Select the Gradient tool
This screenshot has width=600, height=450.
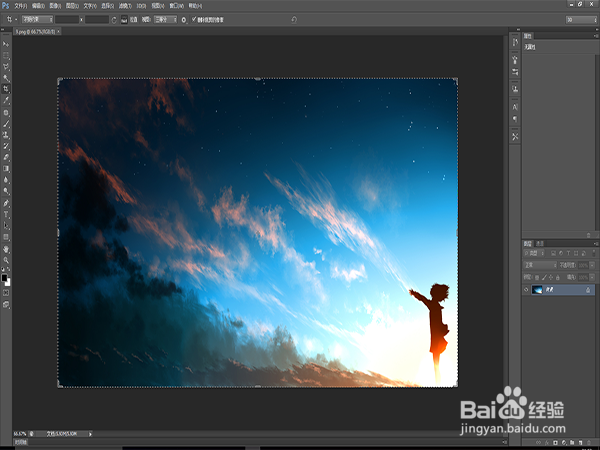6,169
